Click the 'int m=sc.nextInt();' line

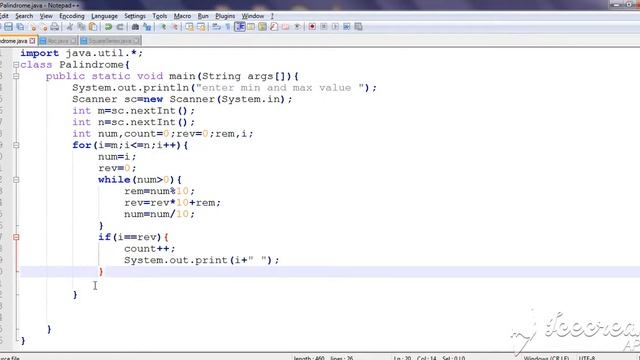(x=133, y=111)
